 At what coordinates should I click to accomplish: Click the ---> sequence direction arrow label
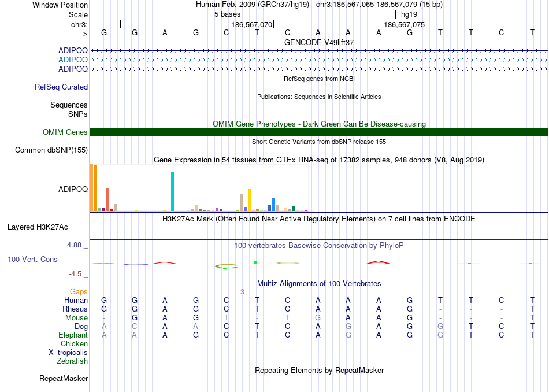pyautogui.click(x=81, y=34)
